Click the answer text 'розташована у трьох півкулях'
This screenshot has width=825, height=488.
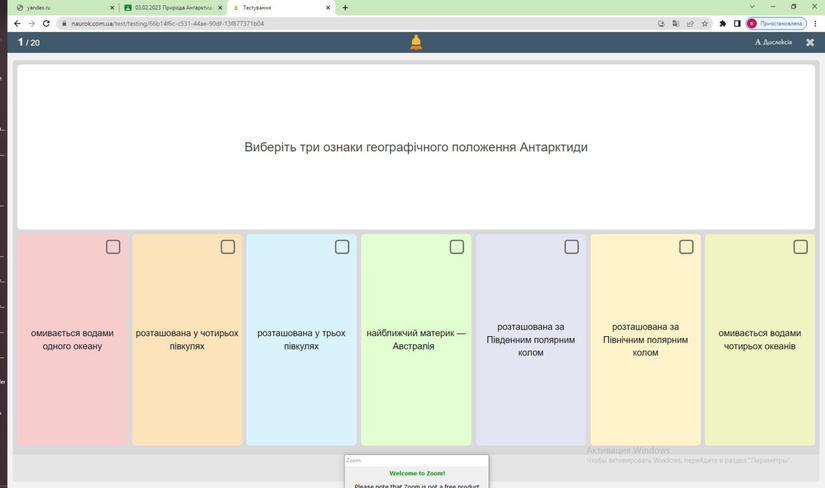(301, 340)
